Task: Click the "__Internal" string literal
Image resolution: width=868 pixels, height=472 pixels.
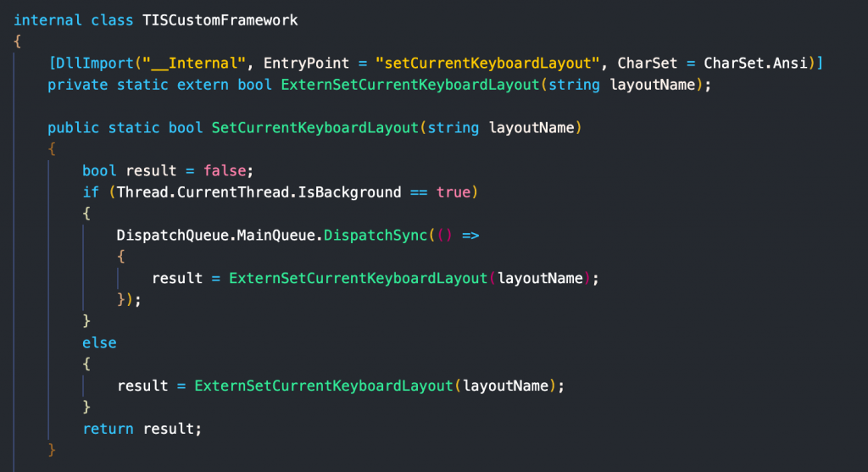Action: pyautogui.click(x=194, y=63)
